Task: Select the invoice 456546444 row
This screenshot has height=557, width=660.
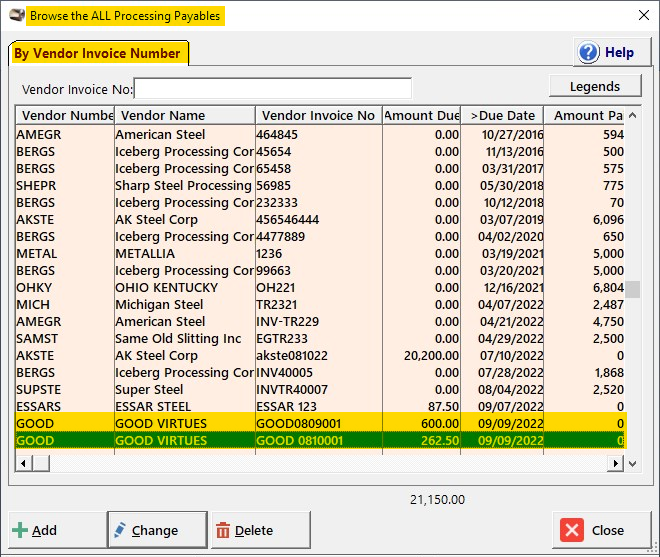Action: [320, 220]
